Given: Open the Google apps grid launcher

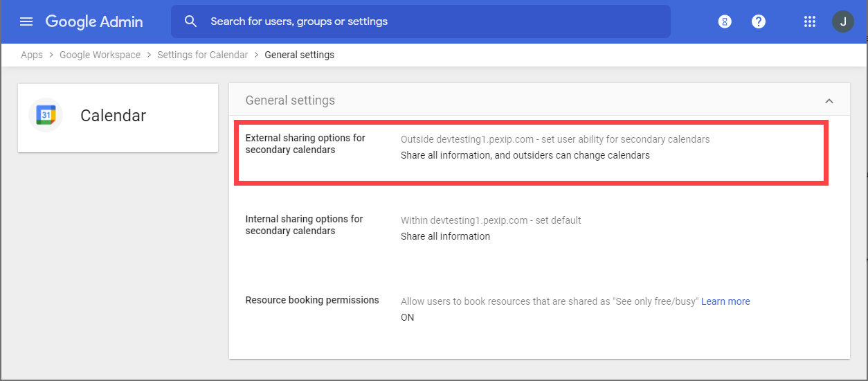Looking at the screenshot, I should (x=810, y=21).
